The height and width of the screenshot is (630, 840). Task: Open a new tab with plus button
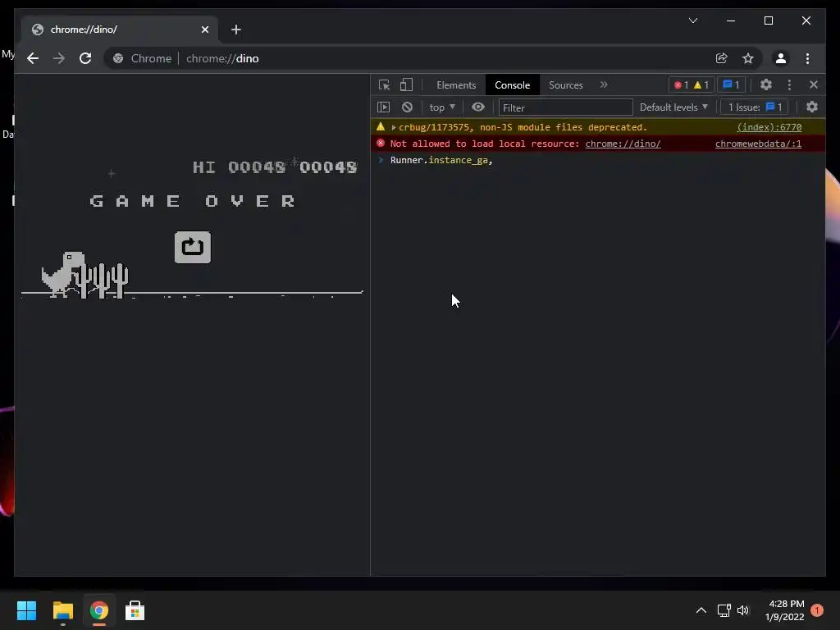pos(235,30)
